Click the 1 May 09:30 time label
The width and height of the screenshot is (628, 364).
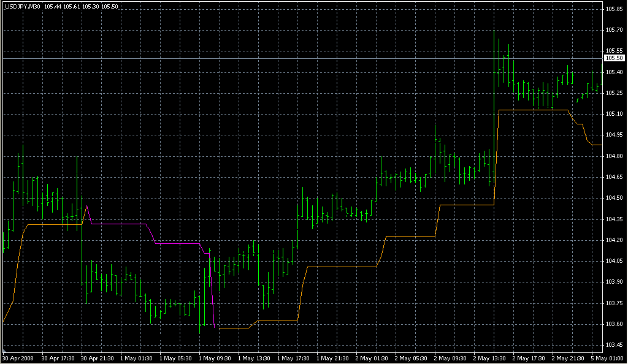coord(215,358)
